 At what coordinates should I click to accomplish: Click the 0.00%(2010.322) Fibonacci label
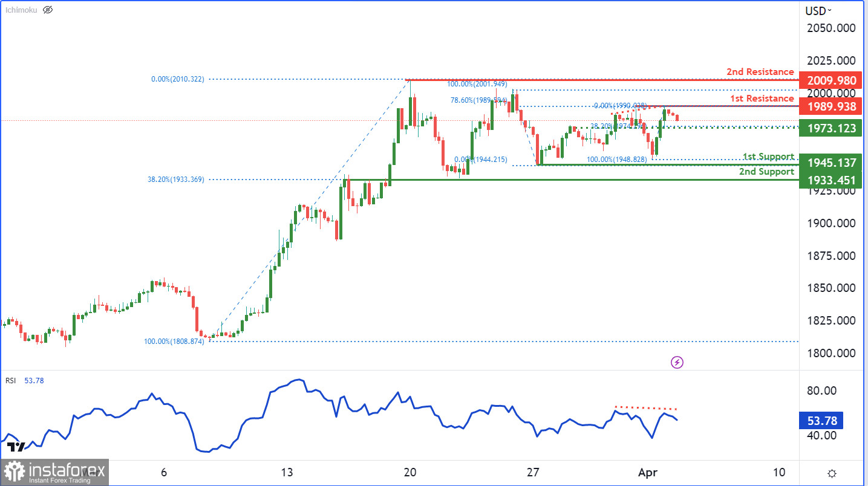tap(177, 79)
